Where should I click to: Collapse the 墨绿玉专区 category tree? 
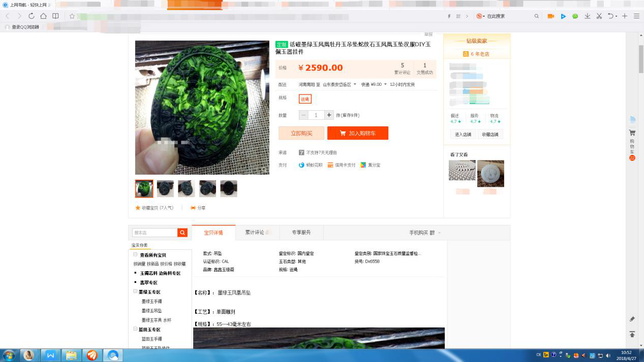click(136, 292)
